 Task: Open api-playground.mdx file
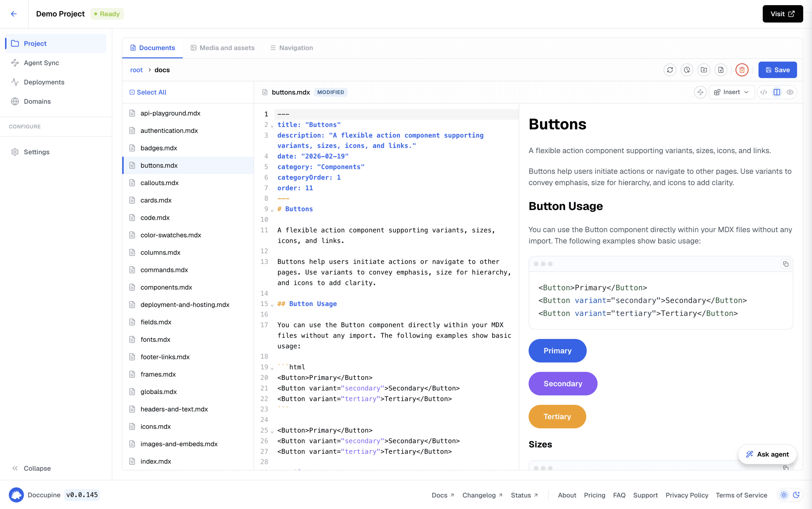coord(188,113)
